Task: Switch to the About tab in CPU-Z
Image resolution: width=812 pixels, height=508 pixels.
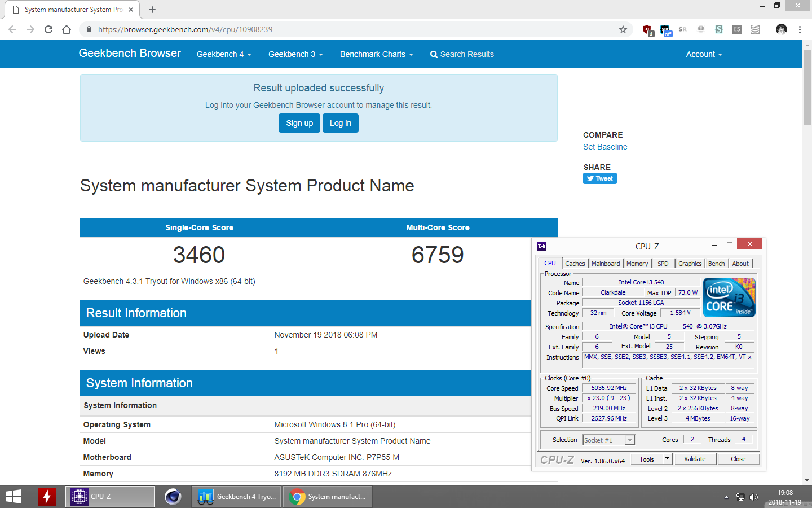Action: 740,264
